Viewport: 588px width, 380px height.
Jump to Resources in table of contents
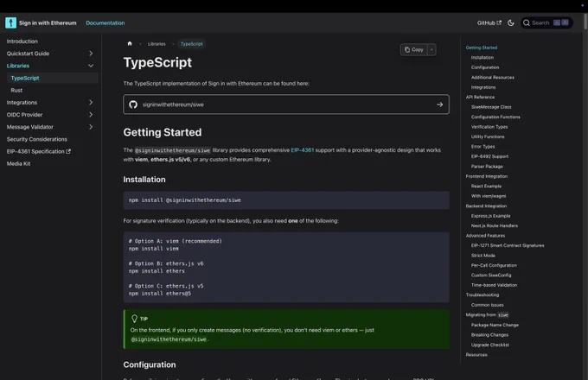click(476, 355)
